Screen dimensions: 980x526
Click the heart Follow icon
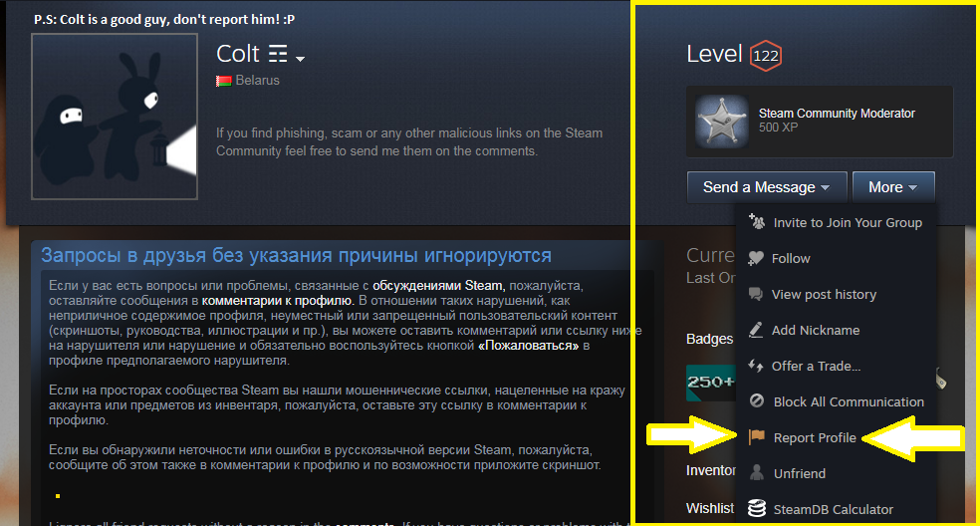click(x=756, y=258)
